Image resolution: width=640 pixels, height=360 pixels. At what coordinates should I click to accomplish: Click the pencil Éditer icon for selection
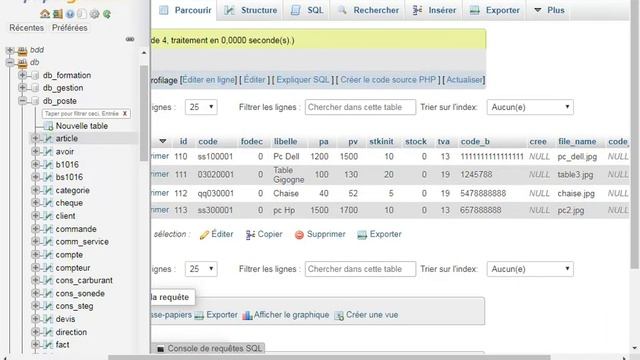click(204, 235)
